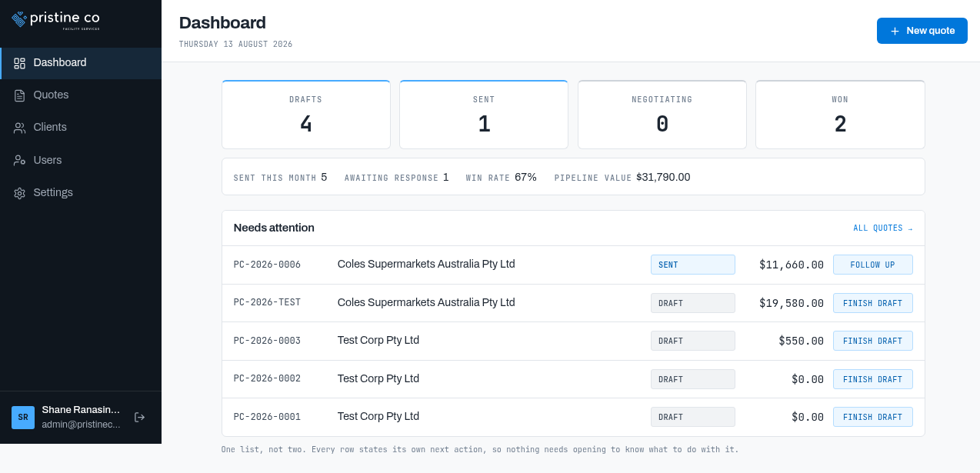Image resolution: width=980 pixels, height=473 pixels.
Task: Select quote number PC-2026-TEST
Action: click(x=267, y=303)
